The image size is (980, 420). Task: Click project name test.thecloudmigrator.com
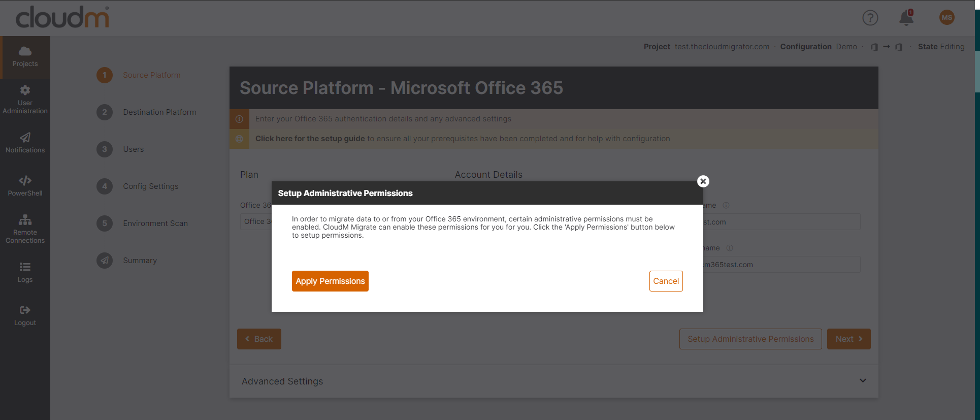coord(722,47)
